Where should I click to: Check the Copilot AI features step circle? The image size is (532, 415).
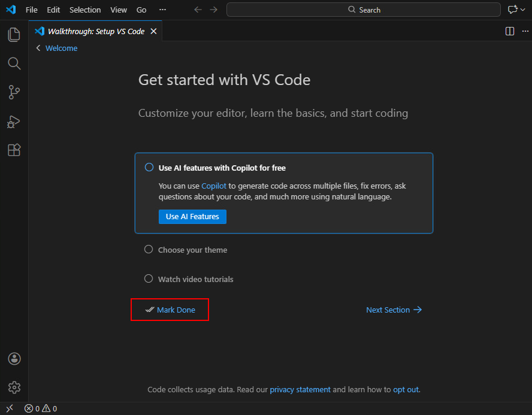[x=149, y=168]
